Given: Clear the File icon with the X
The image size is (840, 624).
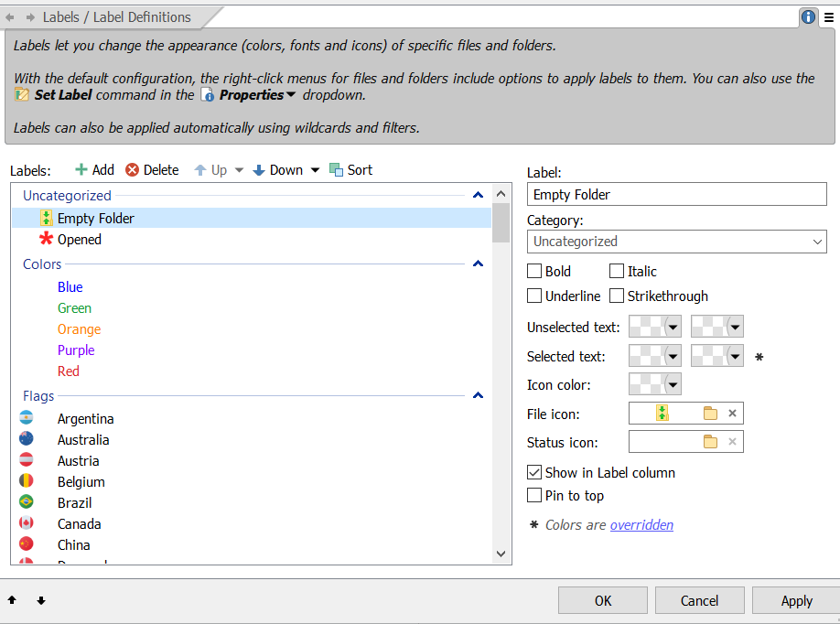Looking at the screenshot, I should click(732, 413).
